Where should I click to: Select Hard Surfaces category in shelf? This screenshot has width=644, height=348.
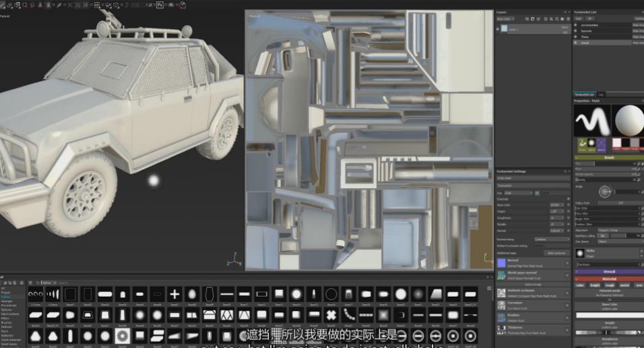(10, 314)
